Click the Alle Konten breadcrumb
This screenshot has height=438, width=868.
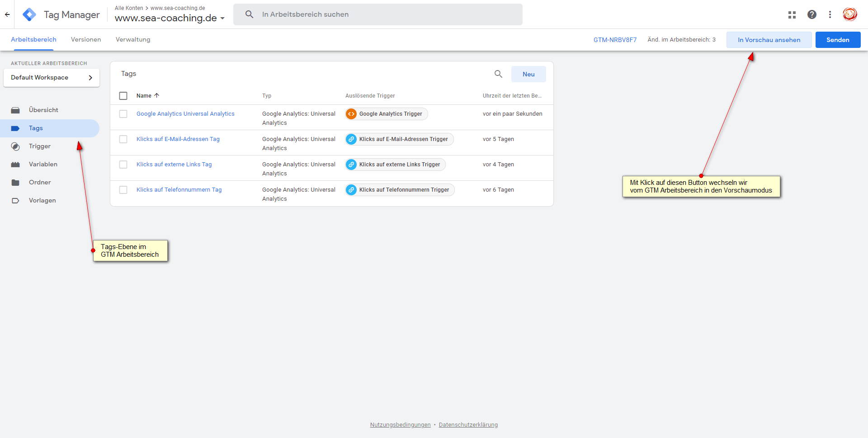coord(129,8)
